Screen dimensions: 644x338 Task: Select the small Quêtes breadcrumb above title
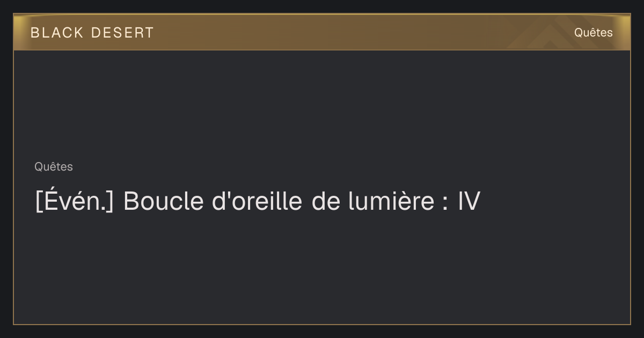coord(54,167)
